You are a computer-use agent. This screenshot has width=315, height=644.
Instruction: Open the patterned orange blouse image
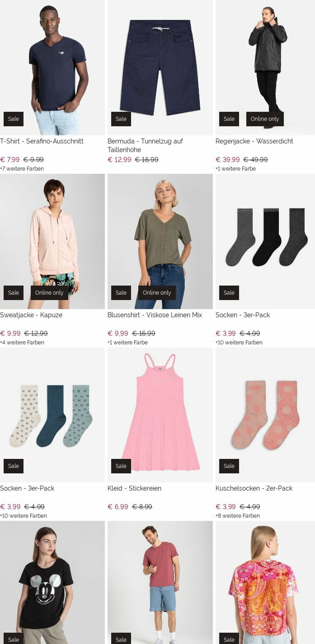click(265, 585)
